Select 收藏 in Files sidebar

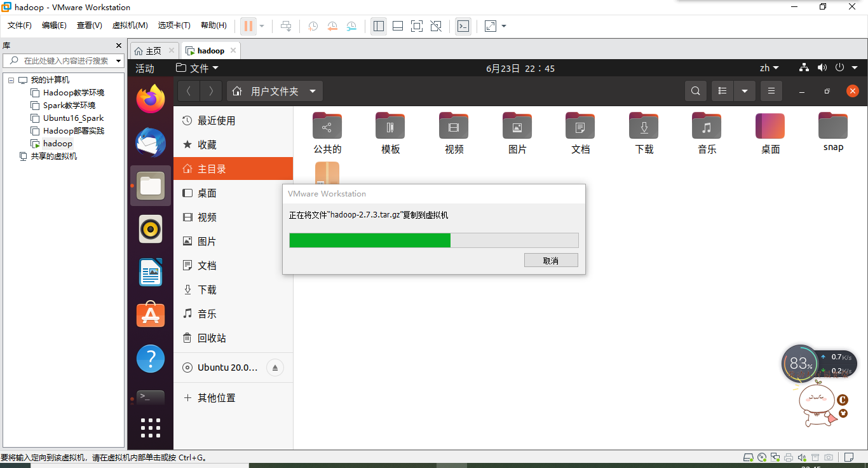(x=233, y=145)
